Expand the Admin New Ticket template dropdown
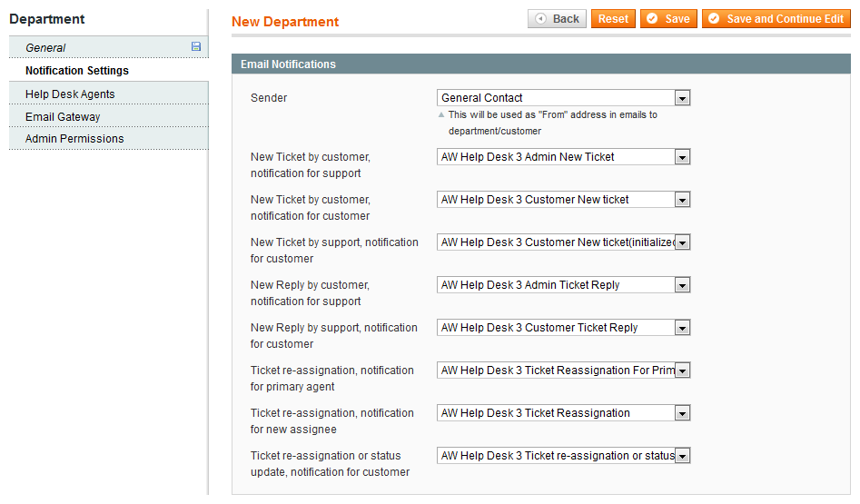The width and height of the screenshot is (860, 504). tap(563, 157)
